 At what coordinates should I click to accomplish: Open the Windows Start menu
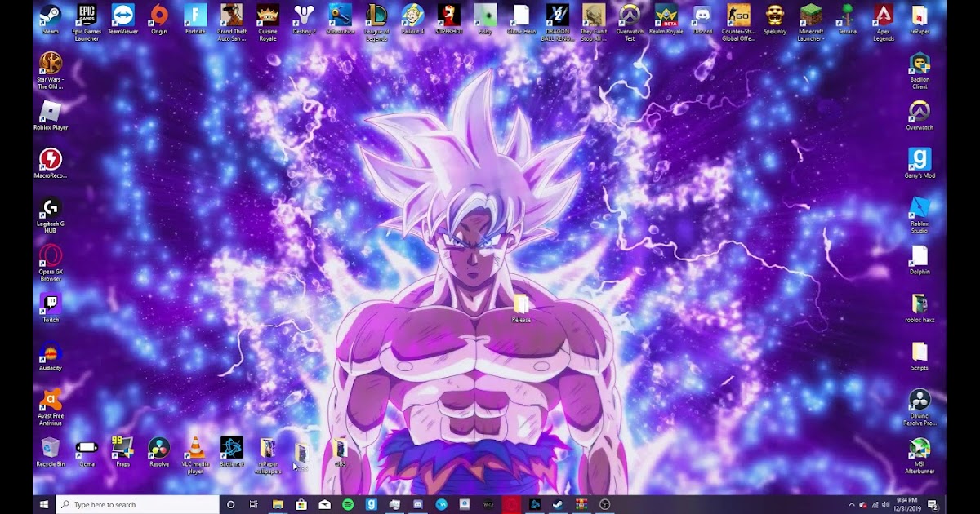[44, 504]
